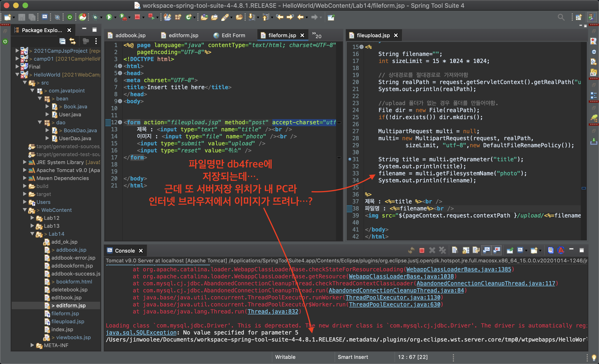The image size is (599, 364).
Task: Toggle Link with Editor in Package Explorer
Action: (x=73, y=41)
